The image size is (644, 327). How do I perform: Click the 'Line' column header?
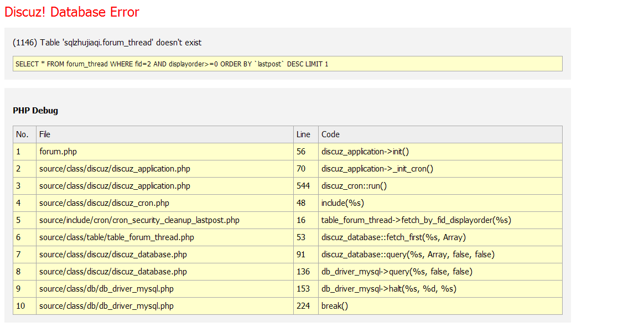(x=306, y=134)
